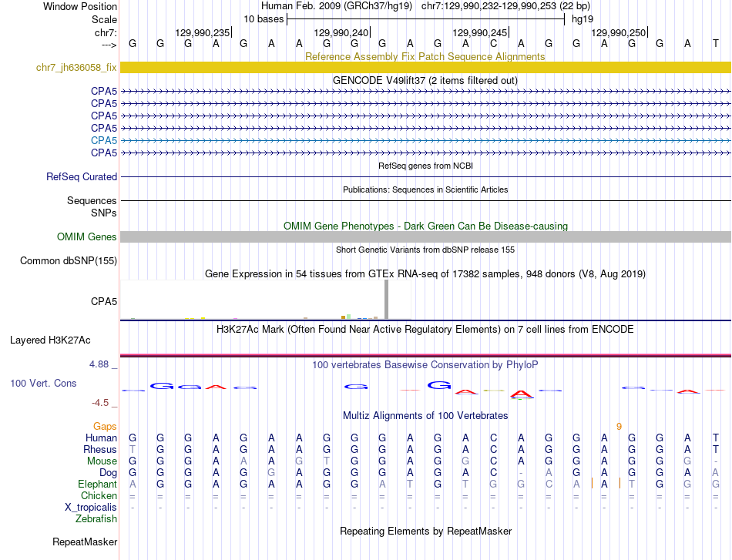Click the RefSeq Curated track label
The height and width of the screenshot is (560, 732).
point(81,177)
